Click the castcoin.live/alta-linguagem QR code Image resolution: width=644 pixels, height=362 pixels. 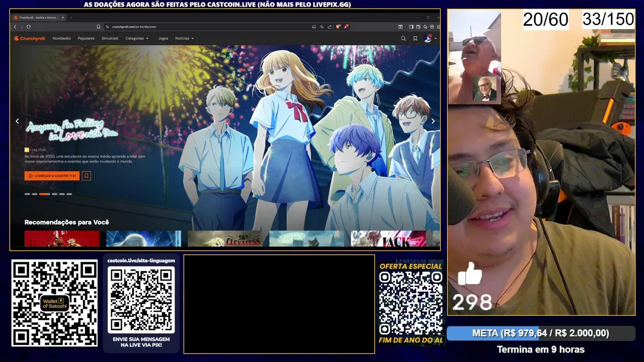(x=141, y=300)
